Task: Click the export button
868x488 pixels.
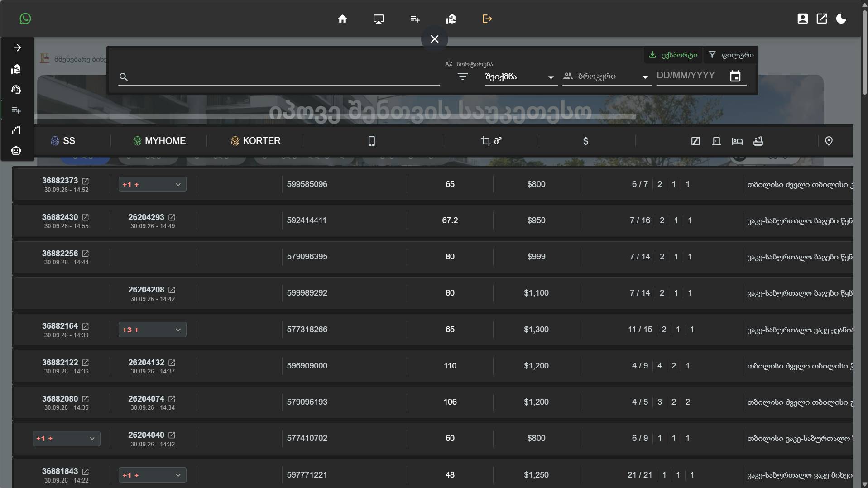Action: [673, 55]
